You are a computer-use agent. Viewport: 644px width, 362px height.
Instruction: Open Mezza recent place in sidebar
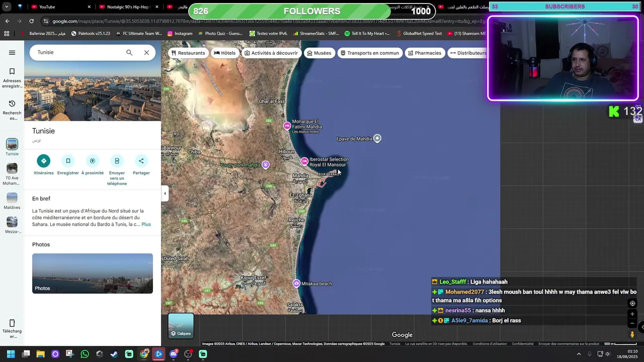[x=12, y=225]
